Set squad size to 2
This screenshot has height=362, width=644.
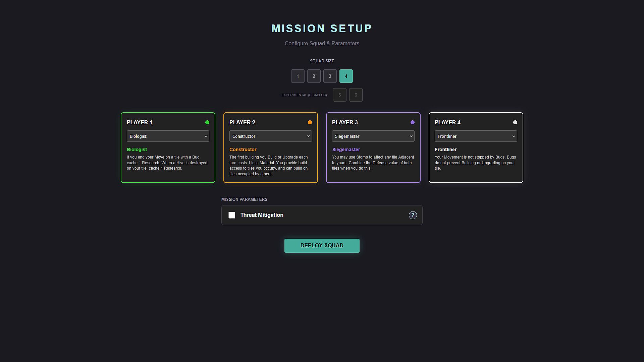tap(314, 76)
